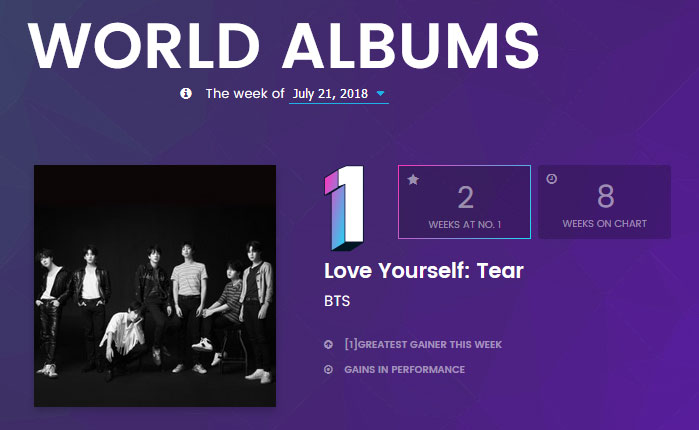Click the gains in performance target icon
This screenshot has height=430, width=699.
(x=328, y=370)
